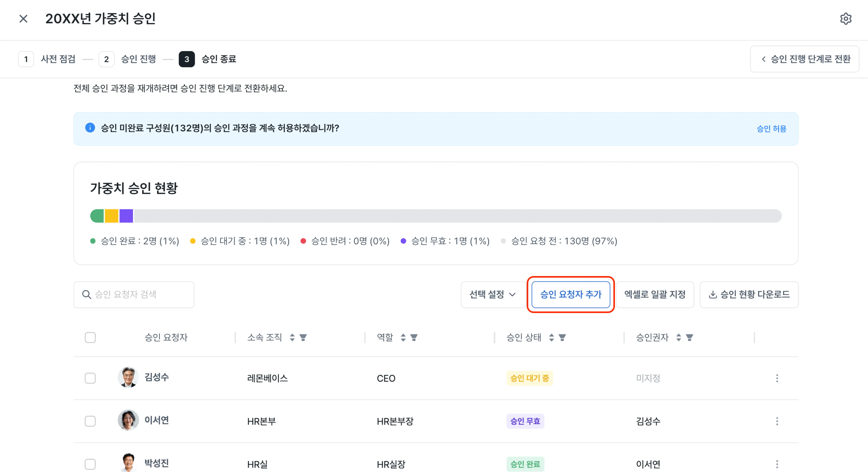Click 승인 진행 단계로 전환 button
The image size is (868, 472).
pyautogui.click(x=805, y=59)
